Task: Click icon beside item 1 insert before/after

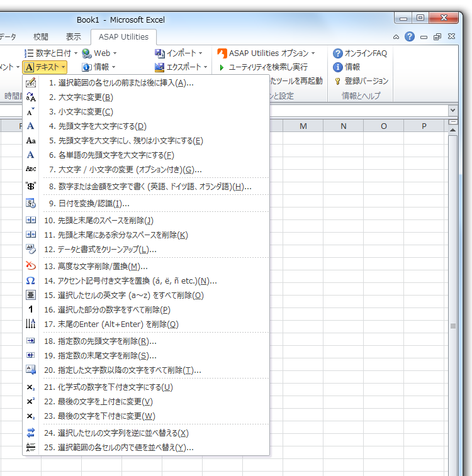Action: click(x=31, y=82)
